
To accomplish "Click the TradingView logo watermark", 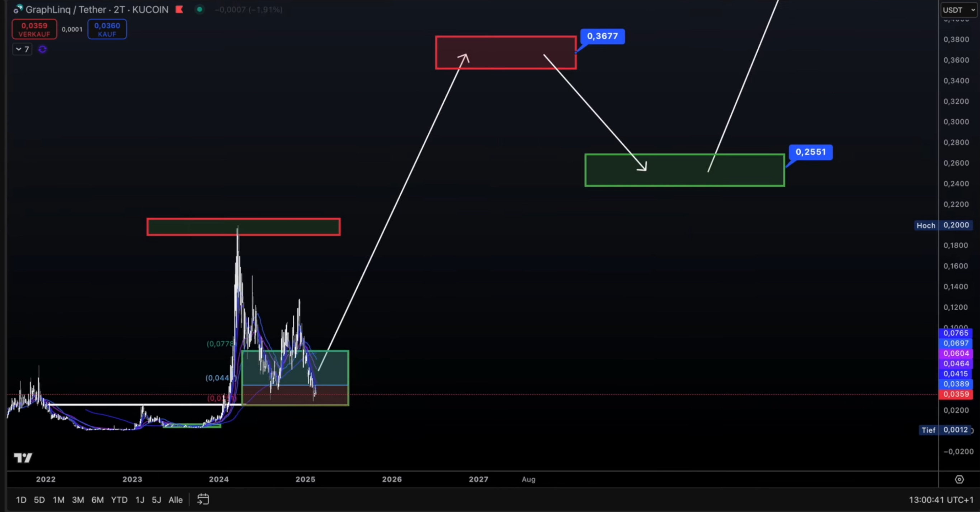I will pos(23,458).
